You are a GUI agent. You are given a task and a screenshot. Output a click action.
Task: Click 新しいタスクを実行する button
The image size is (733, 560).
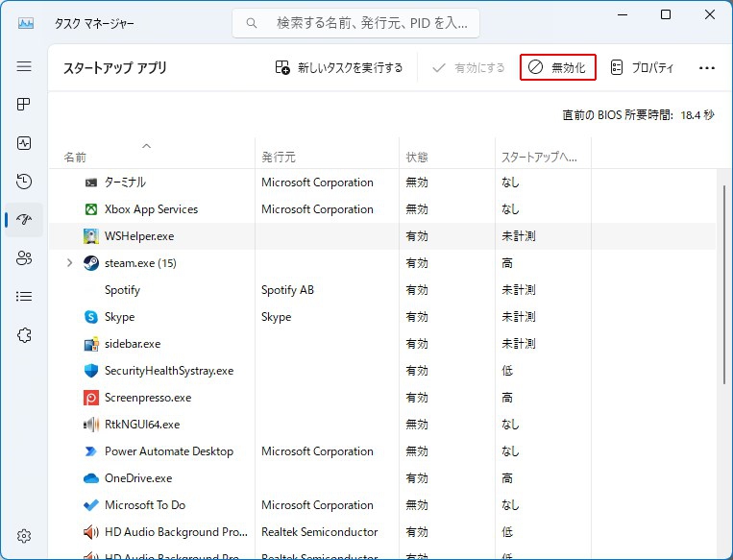point(339,68)
